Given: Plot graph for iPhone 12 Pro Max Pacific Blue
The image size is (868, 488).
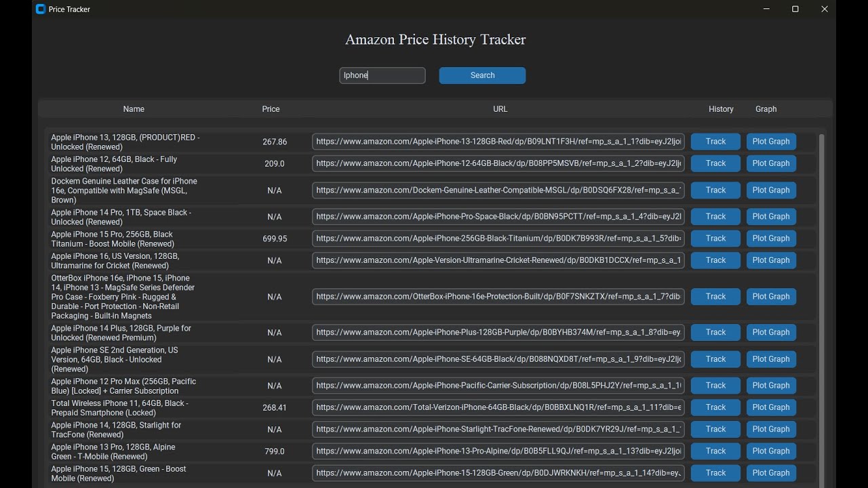Looking at the screenshot, I should 771,386.
